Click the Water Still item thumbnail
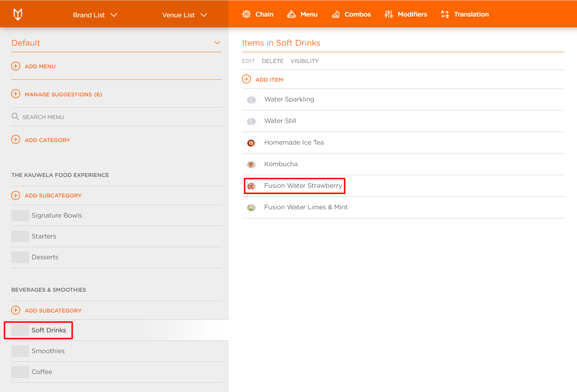Image resolution: width=577 pixels, height=392 pixels. (x=251, y=121)
